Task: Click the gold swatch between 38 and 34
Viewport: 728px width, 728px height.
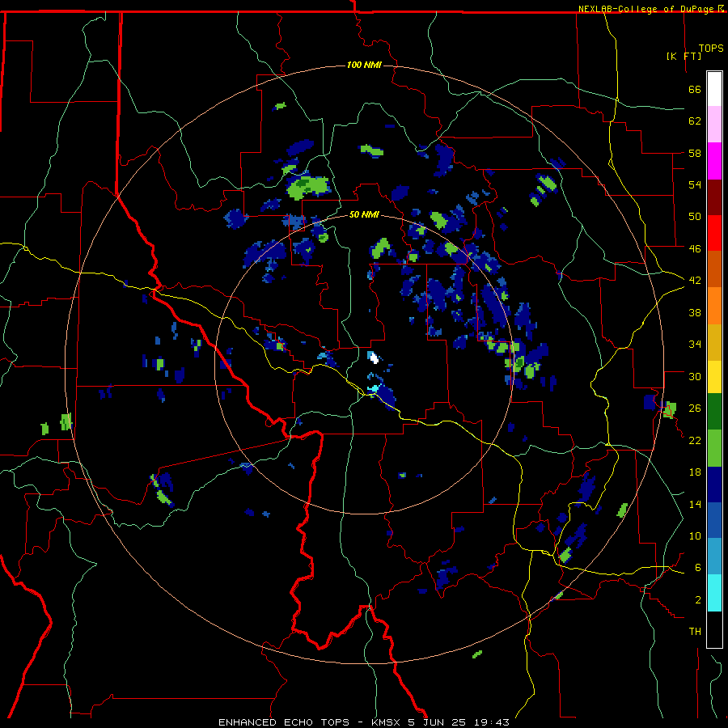Action: [714, 342]
